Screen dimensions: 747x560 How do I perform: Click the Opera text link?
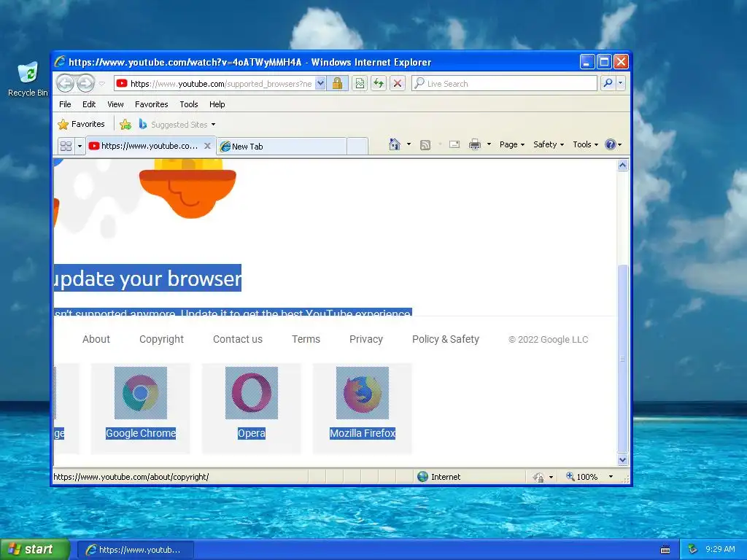252,433
